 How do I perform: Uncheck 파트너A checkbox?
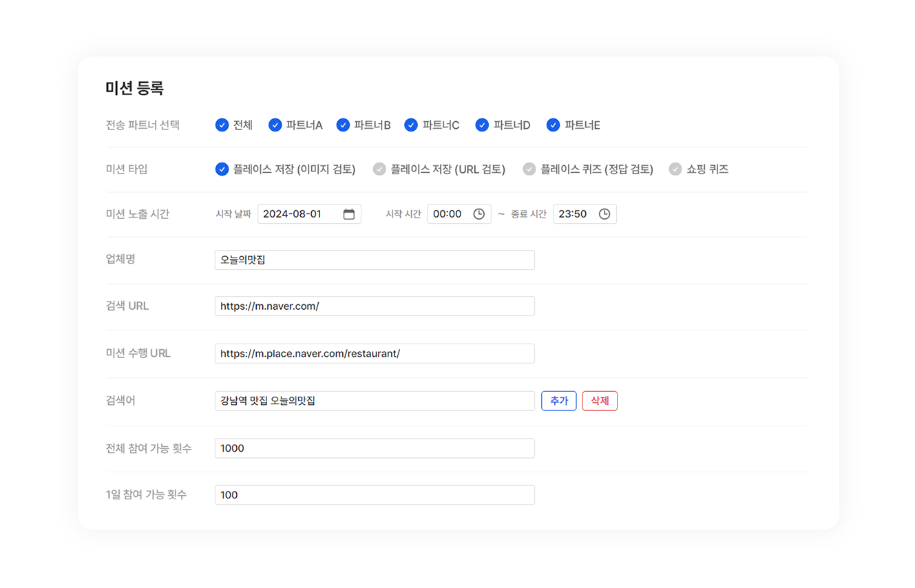point(275,125)
